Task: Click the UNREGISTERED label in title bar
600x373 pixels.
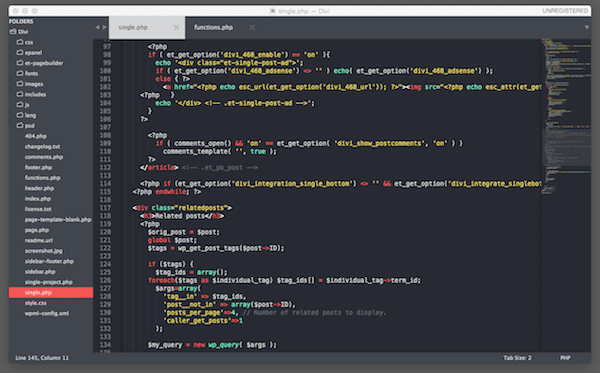Action: (565, 11)
